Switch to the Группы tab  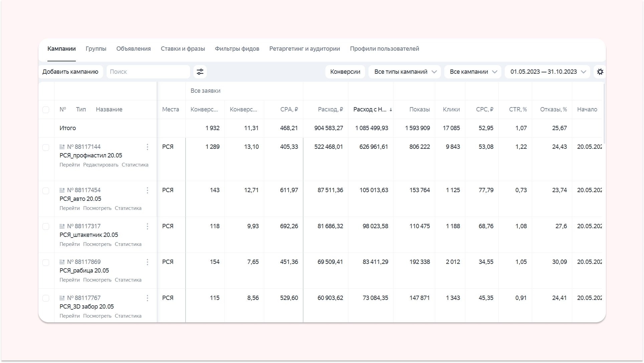tap(96, 49)
